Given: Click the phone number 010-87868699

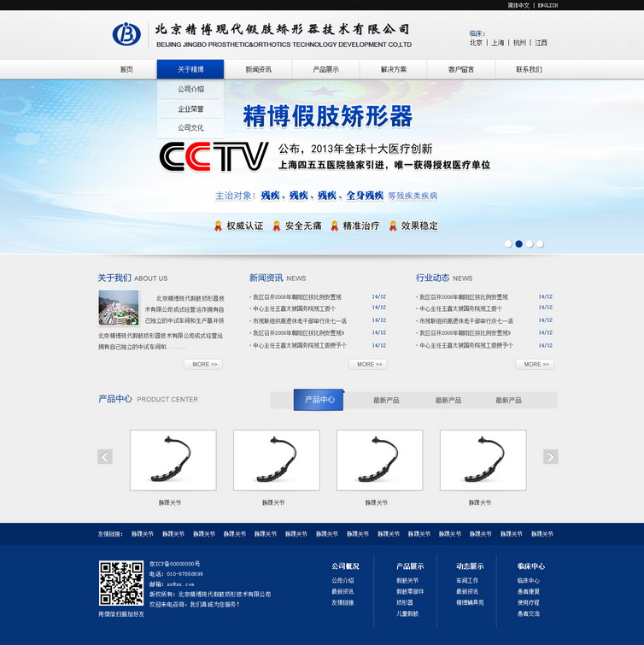Looking at the screenshot, I should click(184, 574).
